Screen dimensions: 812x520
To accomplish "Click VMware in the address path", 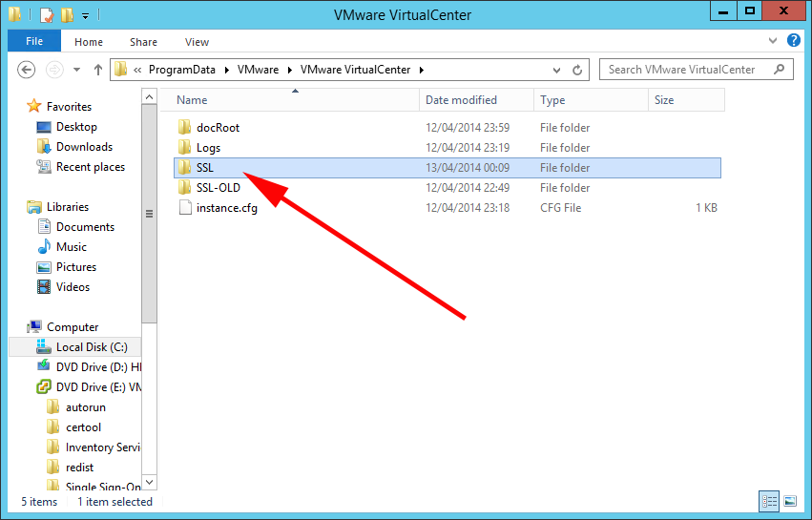I will tap(258, 70).
